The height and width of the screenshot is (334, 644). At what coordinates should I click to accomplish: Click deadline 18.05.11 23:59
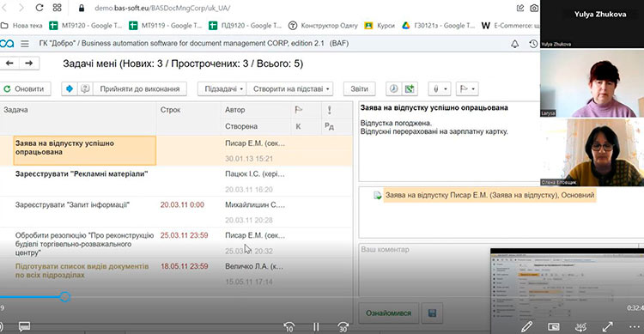184,266
